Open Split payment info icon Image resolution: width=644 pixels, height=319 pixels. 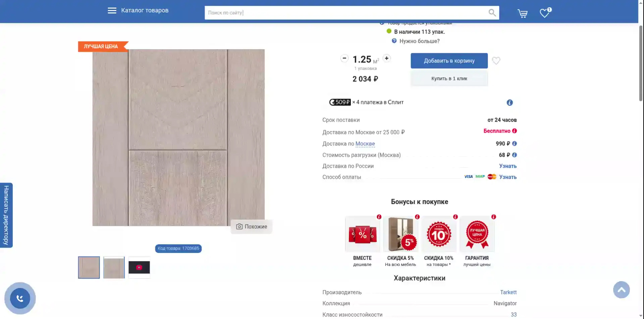(509, 103)
